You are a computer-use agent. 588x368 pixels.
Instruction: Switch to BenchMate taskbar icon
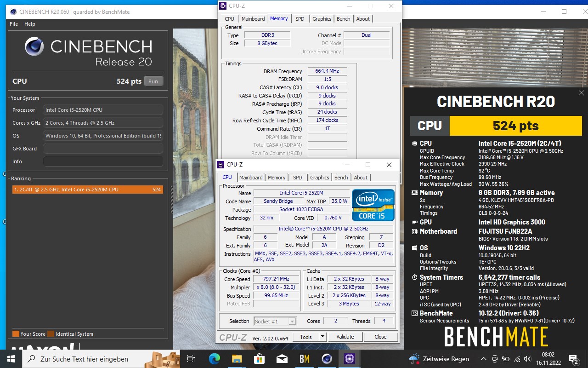[x=304, y=359]
